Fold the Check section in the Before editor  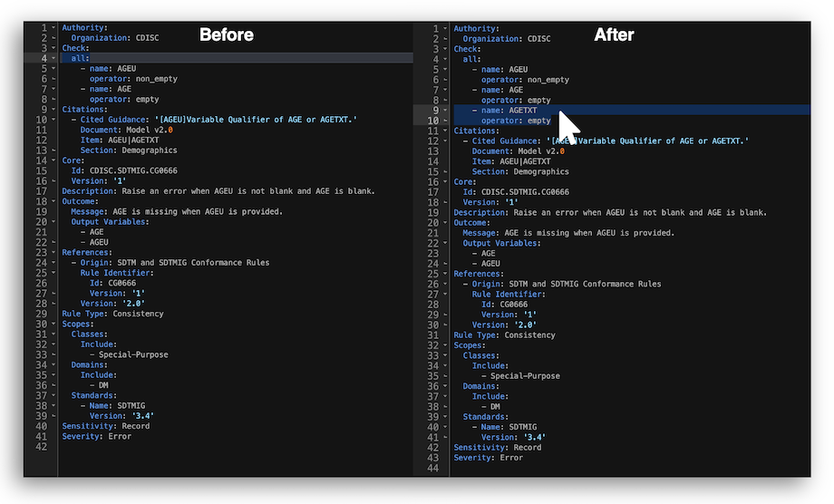(53, 48)
